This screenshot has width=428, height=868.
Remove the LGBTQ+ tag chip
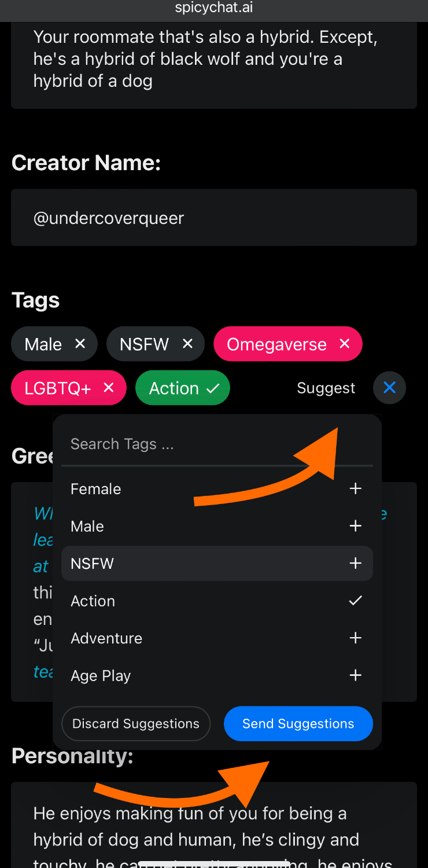(x=108, y=388)
